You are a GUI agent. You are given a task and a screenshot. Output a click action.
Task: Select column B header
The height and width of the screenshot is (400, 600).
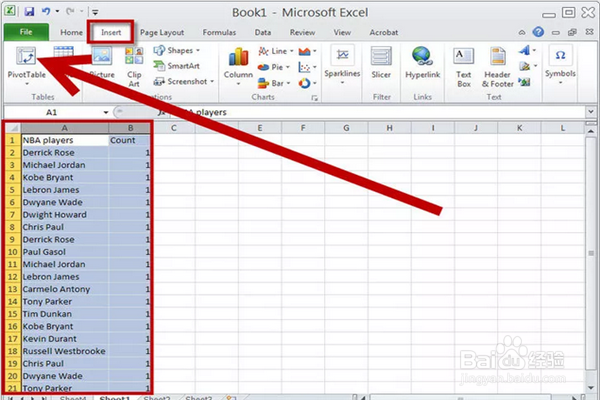click(x=130, y=128)
